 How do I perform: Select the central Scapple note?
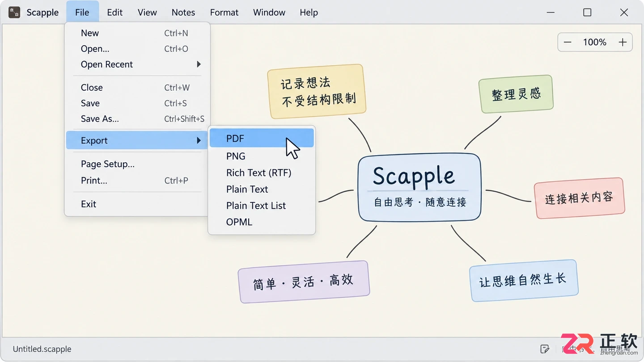click(x=419, y=187)
